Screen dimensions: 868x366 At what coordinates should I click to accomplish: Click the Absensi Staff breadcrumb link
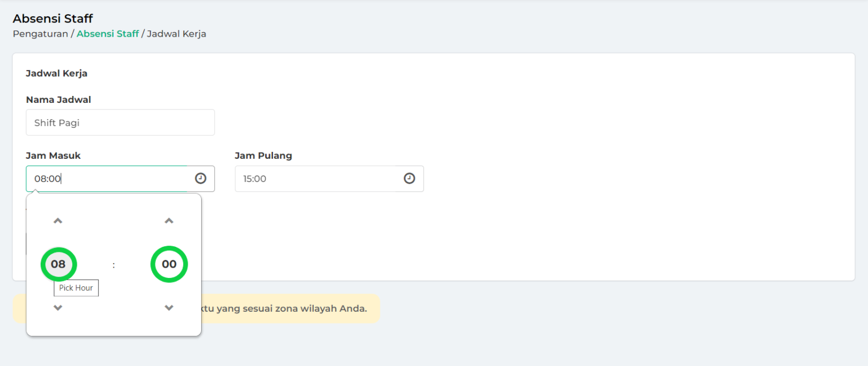[107, 33]
